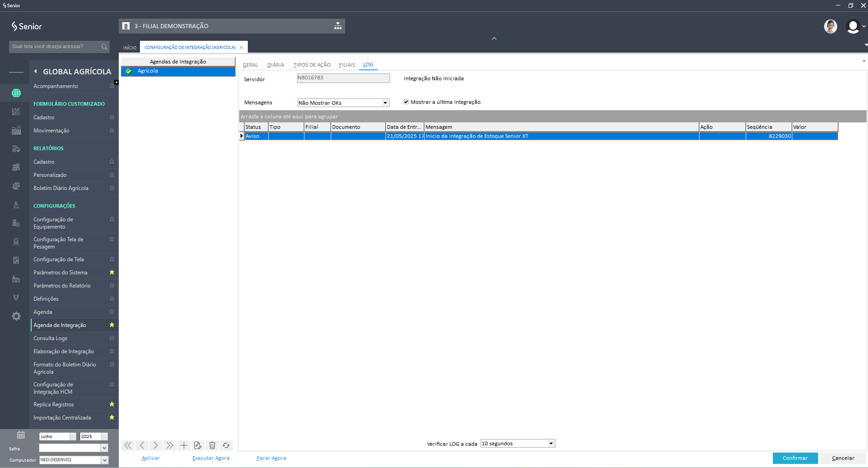Delete the record with trash icon
Screen dimensions: 868x468
tap(212, 445)
